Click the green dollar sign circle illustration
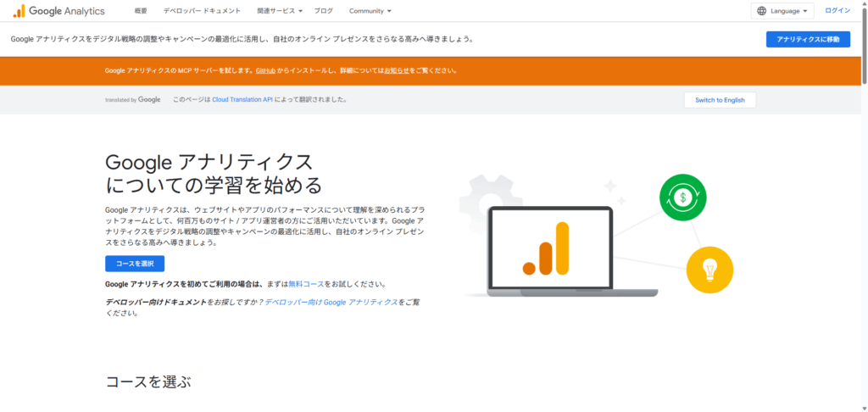Screen dimensions: 868x412 [682, 198]
